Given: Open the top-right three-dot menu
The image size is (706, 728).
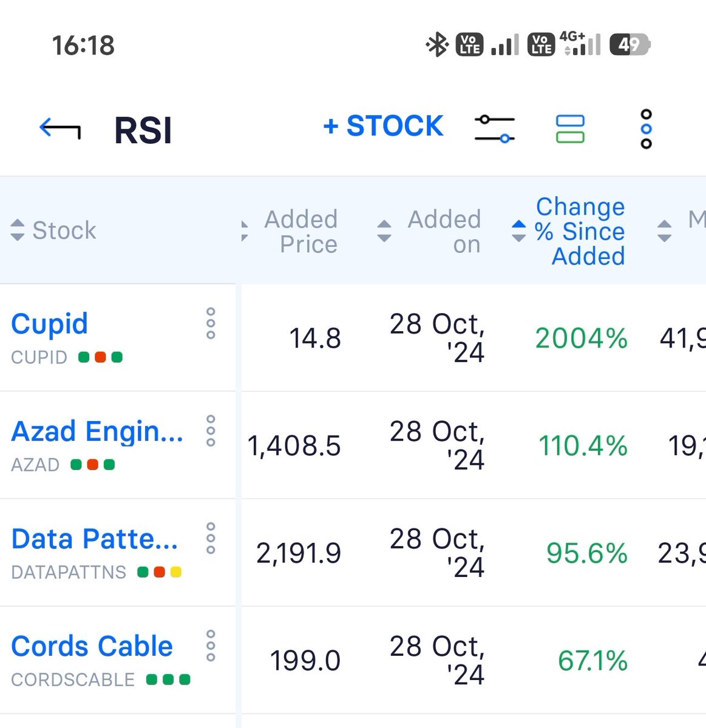Looking at the screenshot, I should tap(646, 129).
